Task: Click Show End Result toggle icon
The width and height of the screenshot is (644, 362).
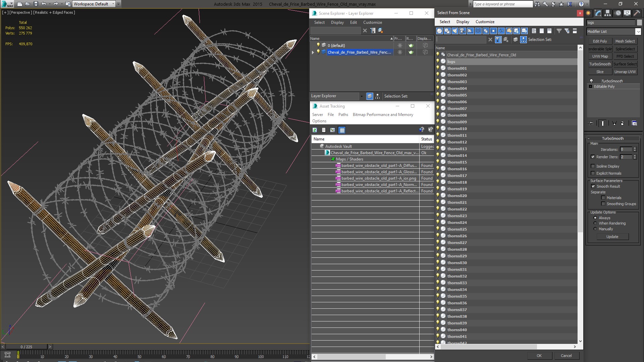Action: point(603,123)
